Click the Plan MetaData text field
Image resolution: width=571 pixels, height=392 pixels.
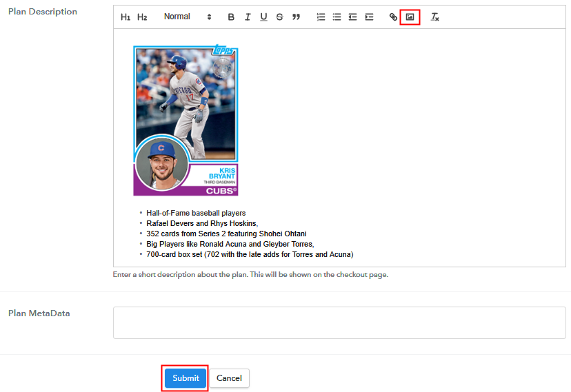tap(339, 322)
